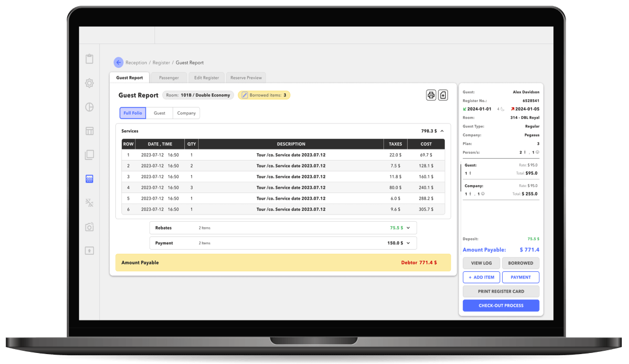This screenshot has width=629, height=364.
Task: Open the table layout sidebar icon
Action: 89,131
